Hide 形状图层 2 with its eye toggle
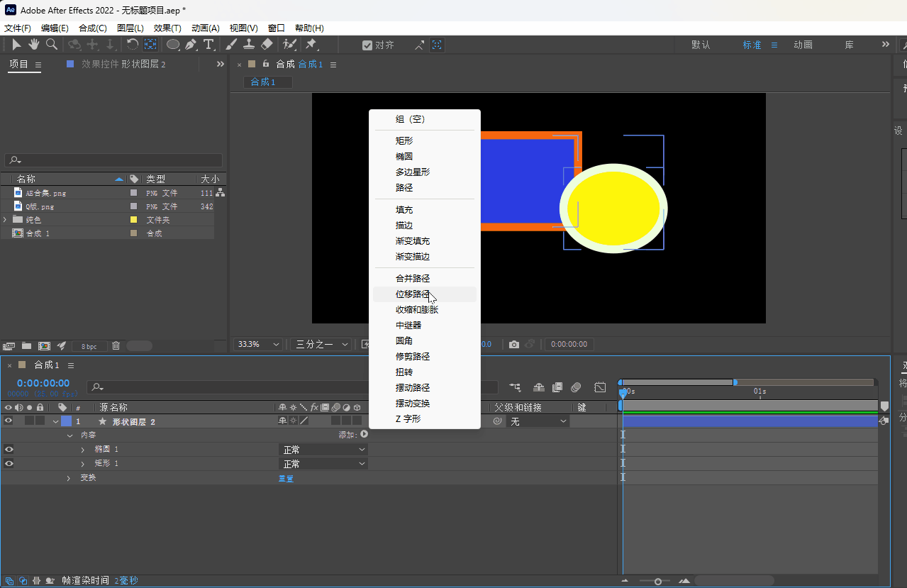 (x=9, y=421)
